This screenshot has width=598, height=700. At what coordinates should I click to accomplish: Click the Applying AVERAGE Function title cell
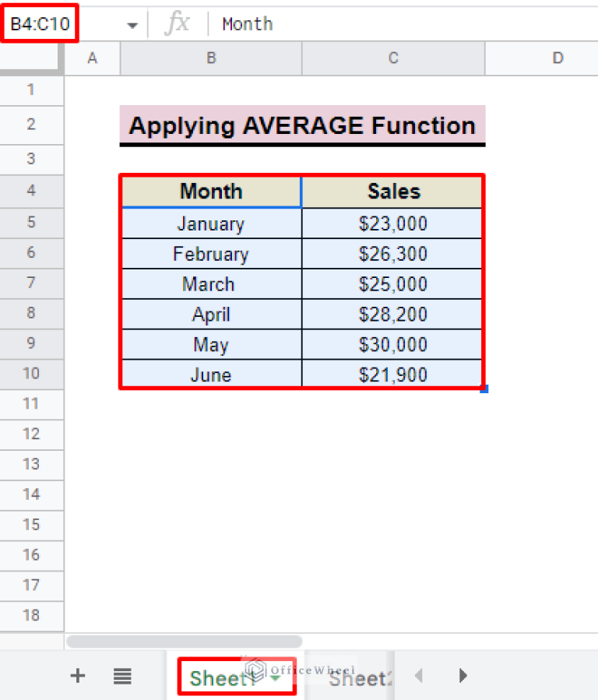pyautogui.click(x=302, y=125)
